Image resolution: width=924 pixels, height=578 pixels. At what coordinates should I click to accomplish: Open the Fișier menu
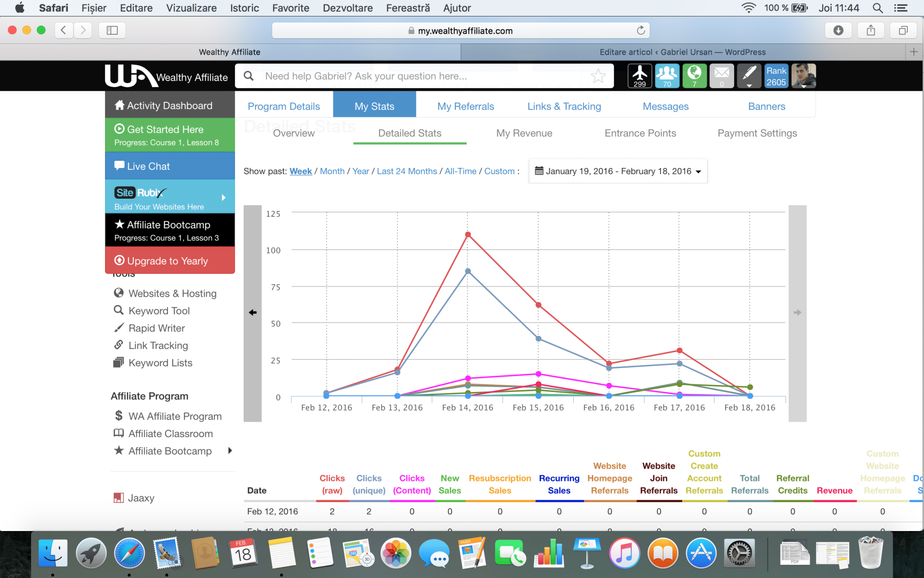(94, 8)
